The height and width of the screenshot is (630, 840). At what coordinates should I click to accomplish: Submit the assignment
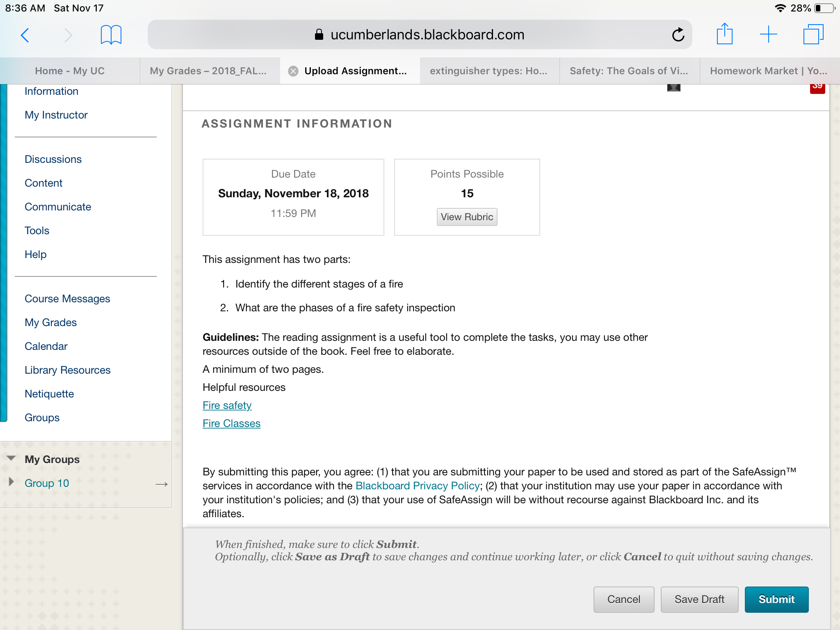[x=776, y=599]
